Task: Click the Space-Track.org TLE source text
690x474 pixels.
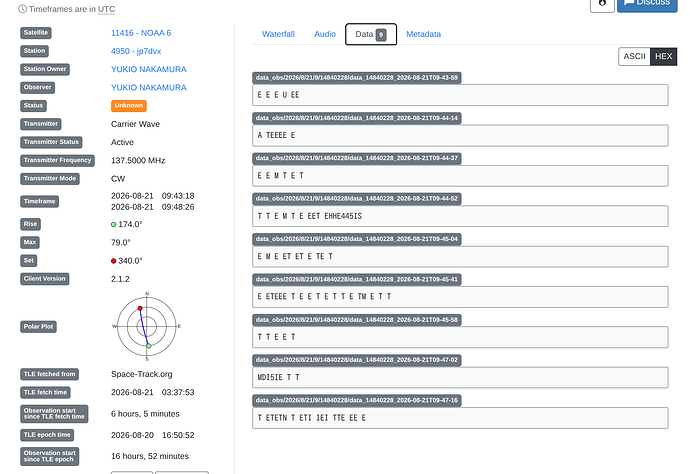Action: tap(142, 374)
